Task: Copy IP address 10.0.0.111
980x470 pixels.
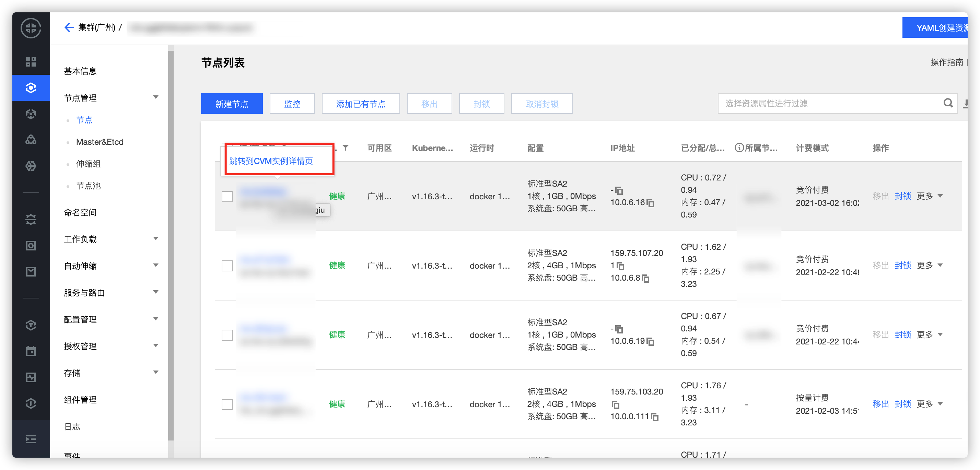Action: coord(655,417)
